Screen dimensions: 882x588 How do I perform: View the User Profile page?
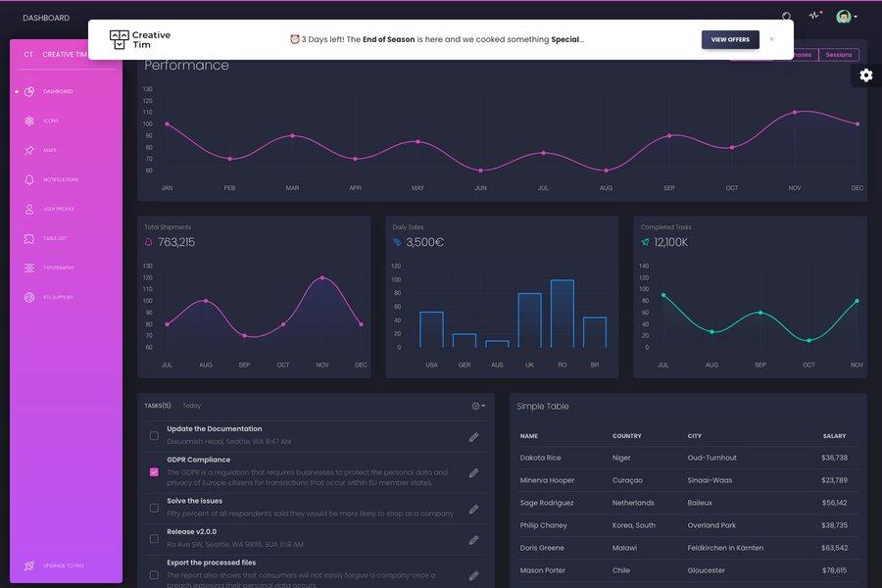tap(61, 209)
